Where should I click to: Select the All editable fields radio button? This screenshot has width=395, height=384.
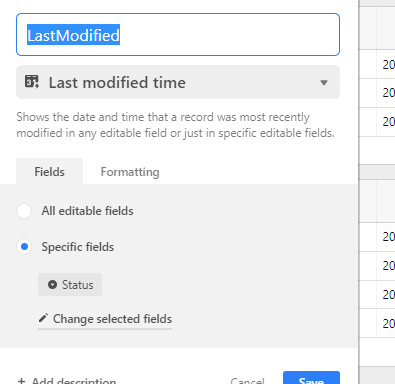(x=24, y=211)
